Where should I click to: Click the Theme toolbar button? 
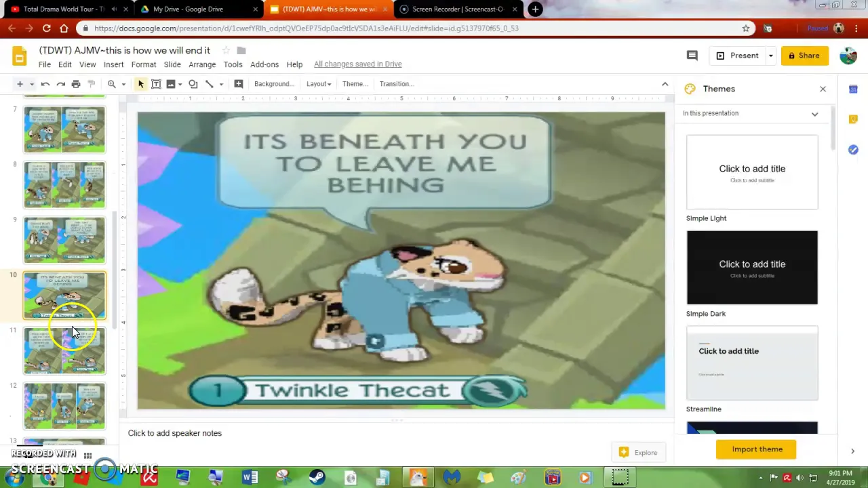[x=355, y=84]
